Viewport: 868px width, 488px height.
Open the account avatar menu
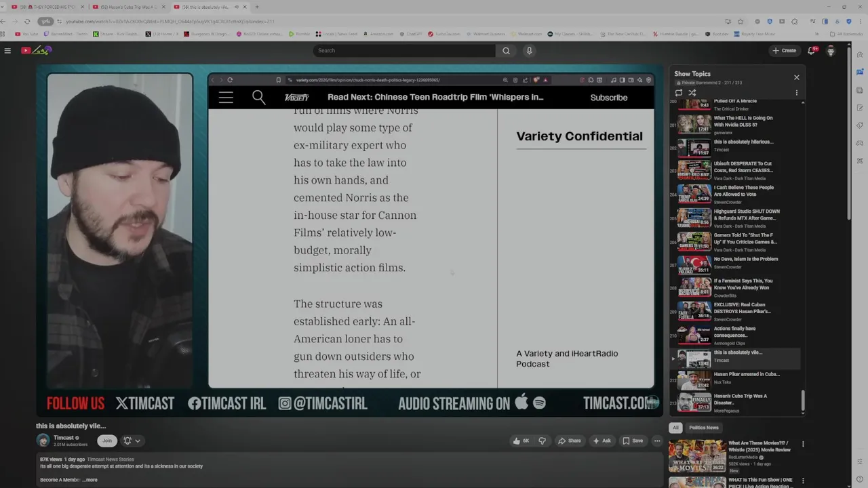(831, 50)
